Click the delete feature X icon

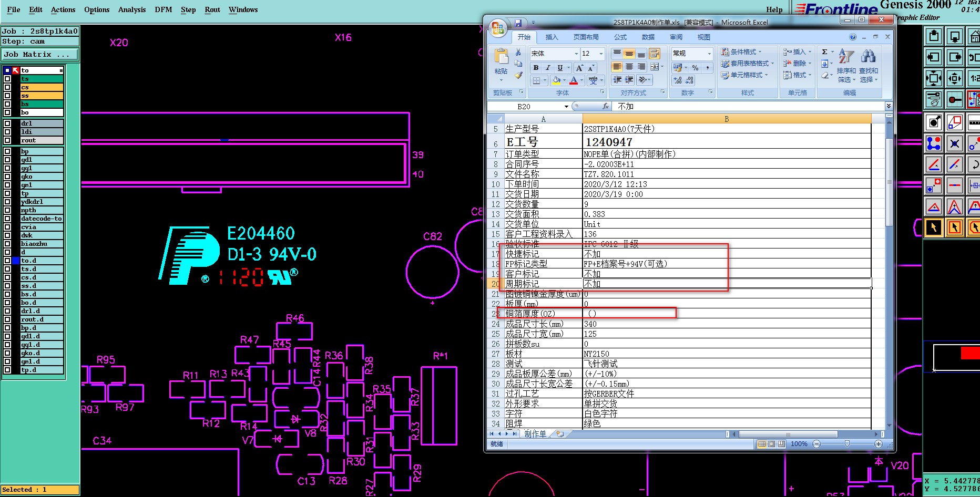coord(955,143)
